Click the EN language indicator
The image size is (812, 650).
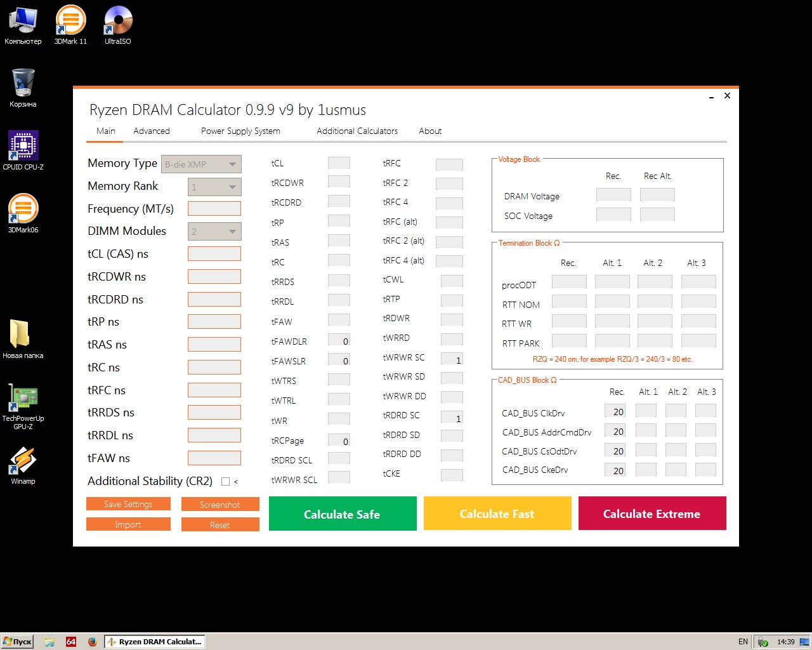point(743,642)
